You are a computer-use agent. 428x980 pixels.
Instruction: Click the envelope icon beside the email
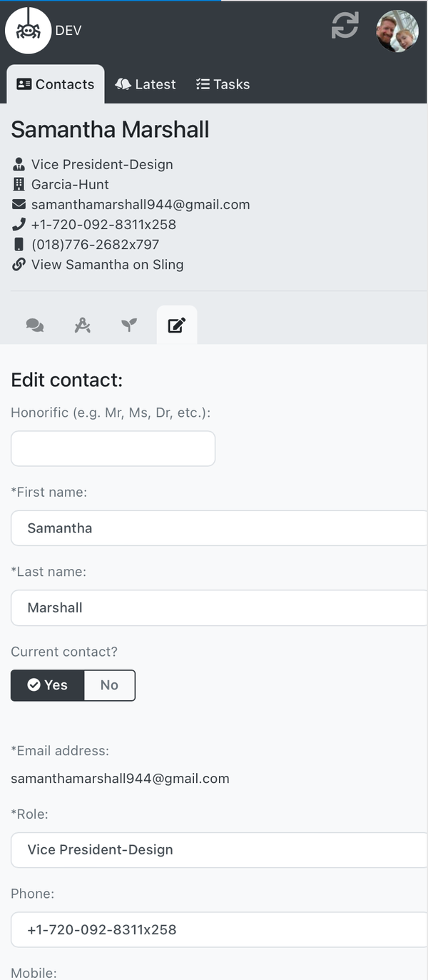click(x=19, y=205)
